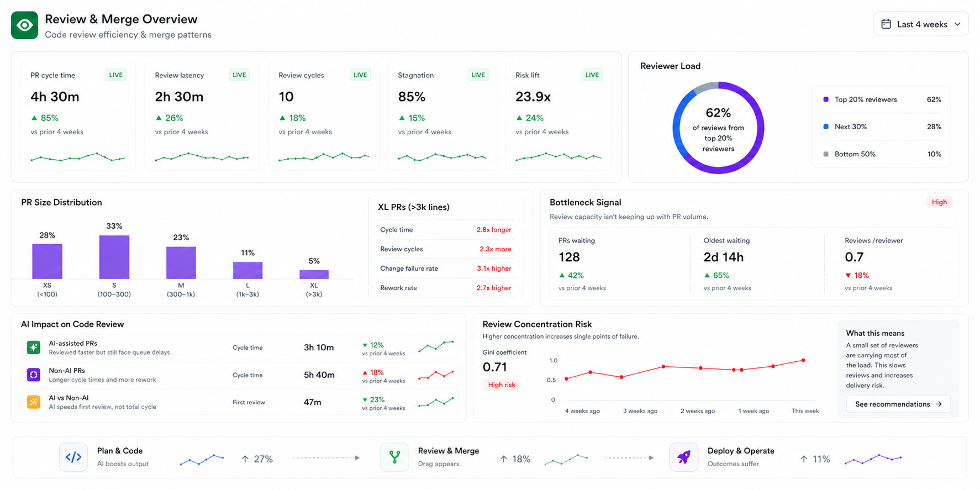Click the AI-assisted PRs trend sparkline
Screen dimensions: 980x490
click(436, 346)
